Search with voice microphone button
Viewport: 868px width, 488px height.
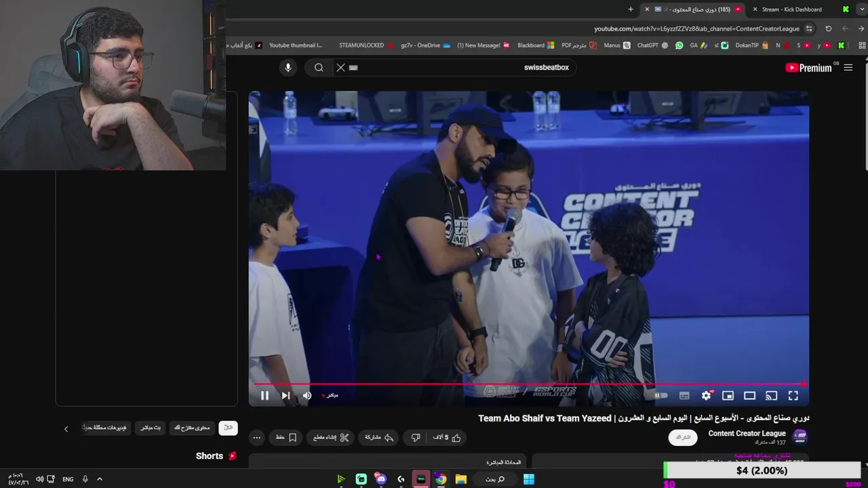(288, 67)
